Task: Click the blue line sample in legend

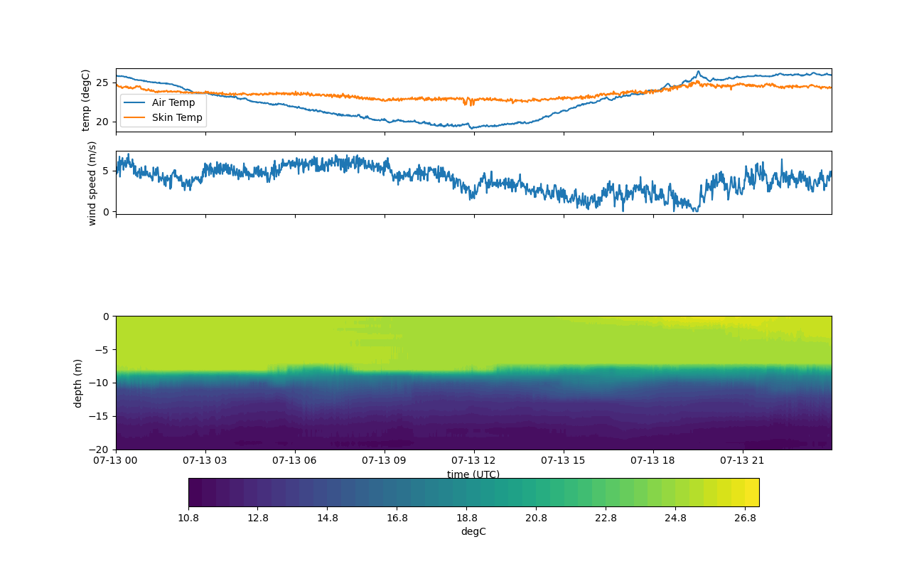Action: (x=135, y=102)
